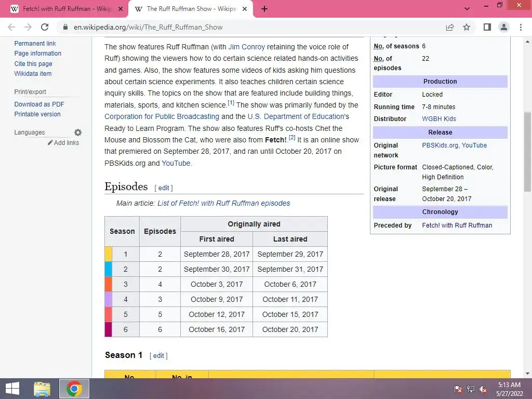The width and height of the screenshot is (532, 399).
Task: Click the magenta Season 6 color cell
Action: pyautogui.click(x=108, y=329)
